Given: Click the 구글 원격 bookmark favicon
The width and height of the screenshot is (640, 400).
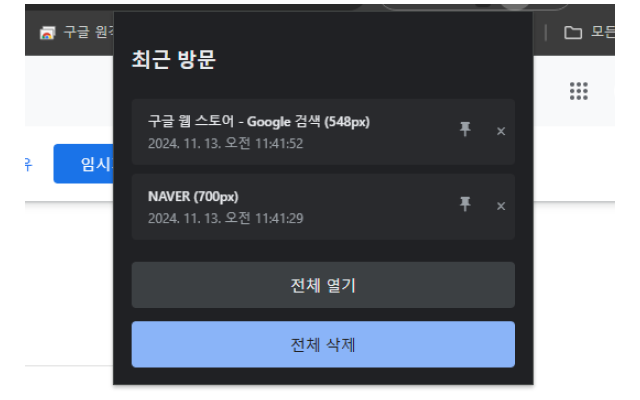Looking at the screenshot, I should click(47, 33).
